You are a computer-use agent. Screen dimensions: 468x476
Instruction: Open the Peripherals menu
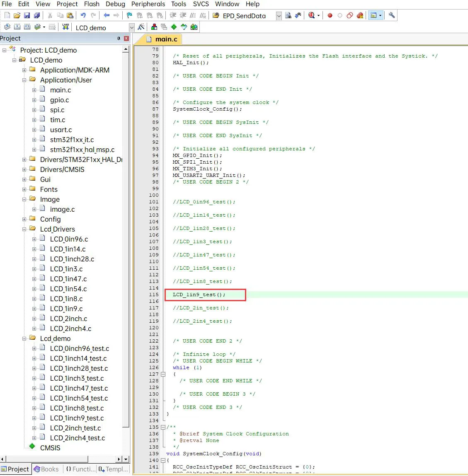(x=148, y=4)
